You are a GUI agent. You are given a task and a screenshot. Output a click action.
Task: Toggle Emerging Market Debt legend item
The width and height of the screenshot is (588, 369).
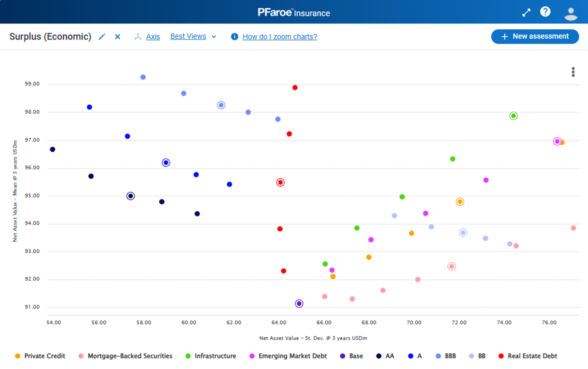[293, 356]
